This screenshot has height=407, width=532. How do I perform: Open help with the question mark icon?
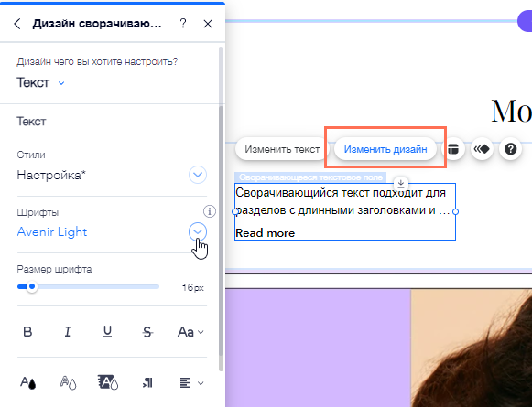183,24
